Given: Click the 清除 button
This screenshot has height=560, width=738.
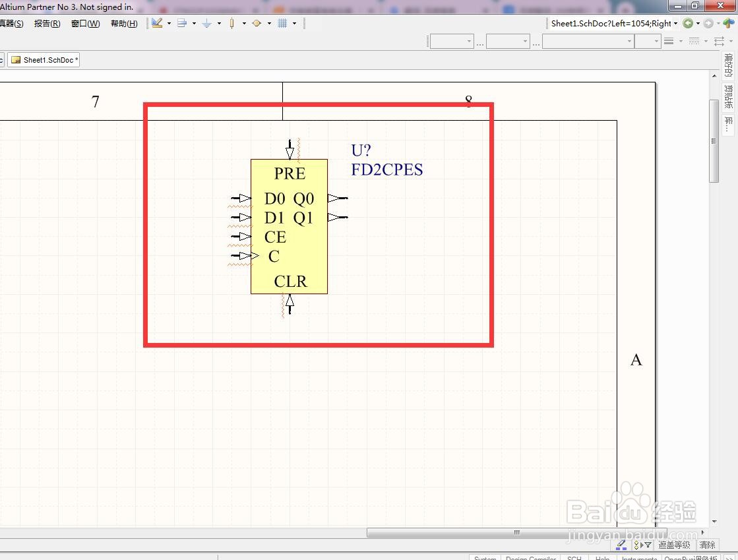Looking at the screenshot, I should (x=707, y=545).
